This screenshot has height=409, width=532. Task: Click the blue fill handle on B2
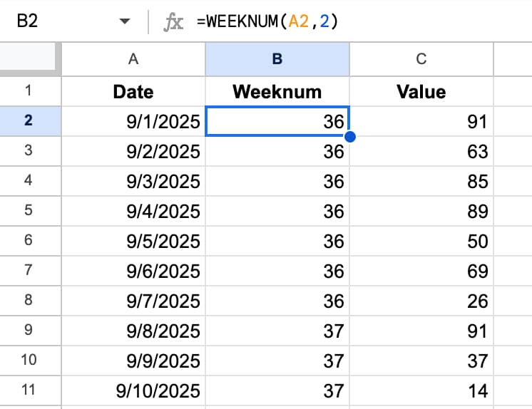[x=349, y=136]
